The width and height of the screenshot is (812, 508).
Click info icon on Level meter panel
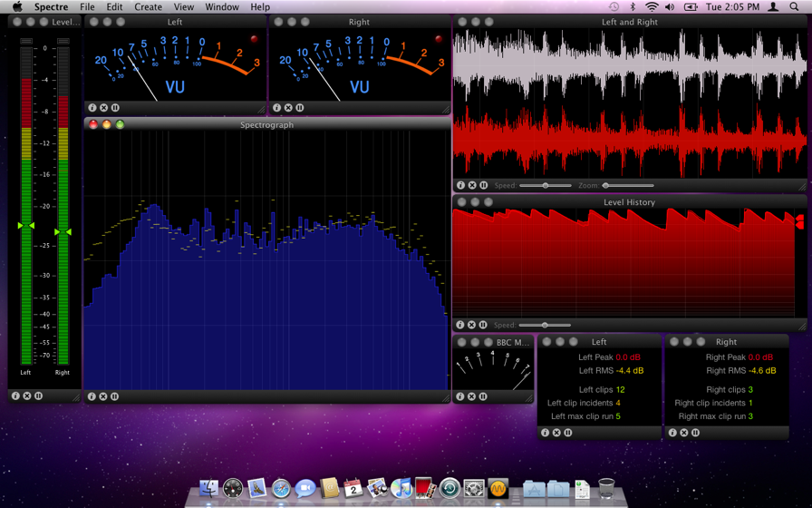click(15, 396)
